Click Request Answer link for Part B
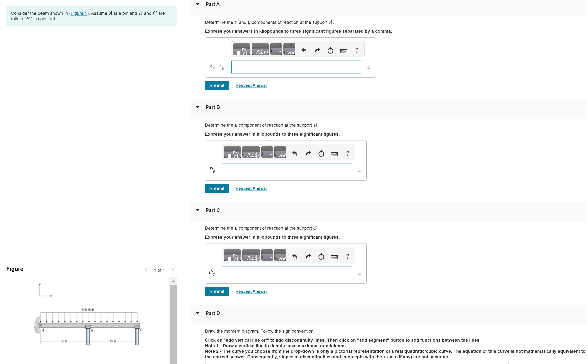The height and width of the screenshot is (364, 588). pos(251,188)
